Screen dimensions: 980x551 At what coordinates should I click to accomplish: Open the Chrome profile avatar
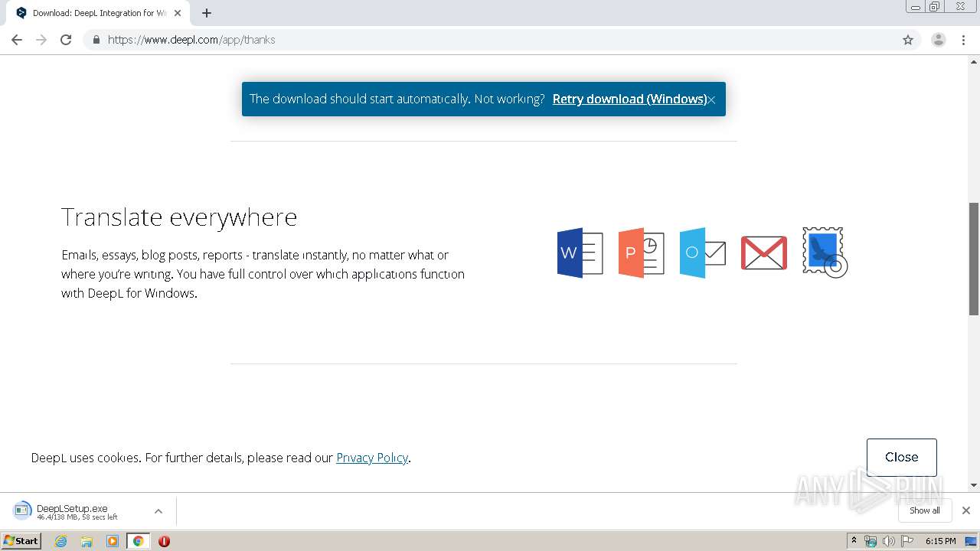(x=939, y=40)
